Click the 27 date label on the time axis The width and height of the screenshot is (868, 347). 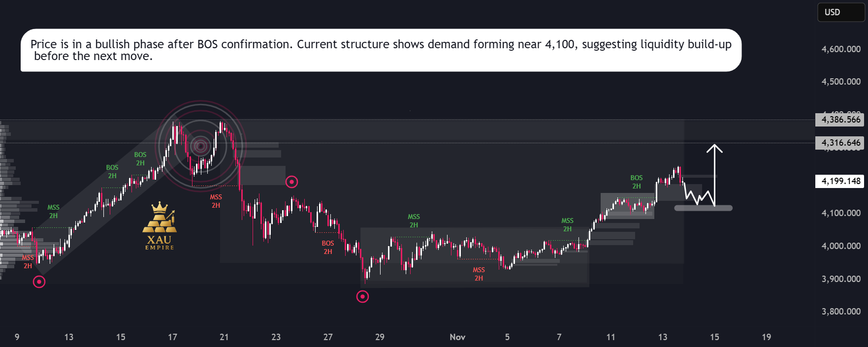[328, 337]
